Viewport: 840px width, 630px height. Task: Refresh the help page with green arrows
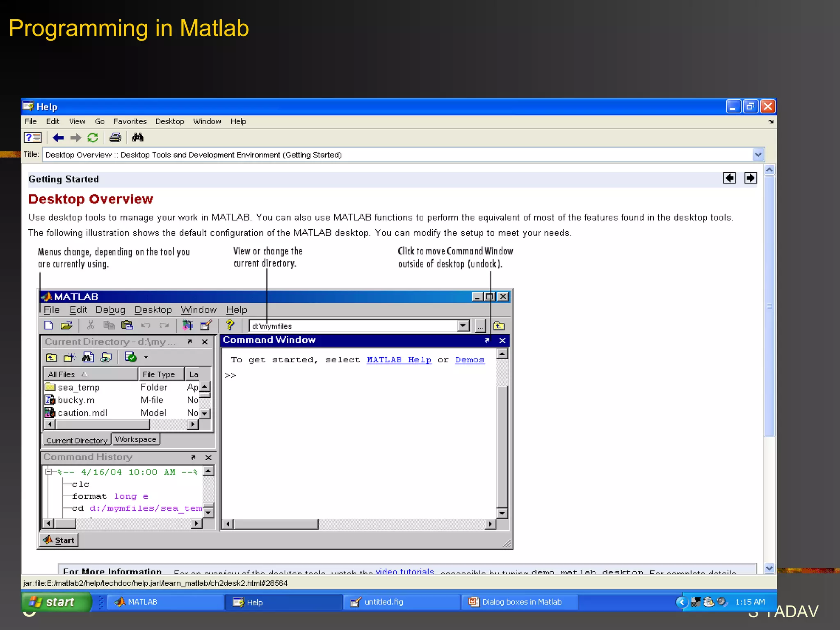[93, 138]
